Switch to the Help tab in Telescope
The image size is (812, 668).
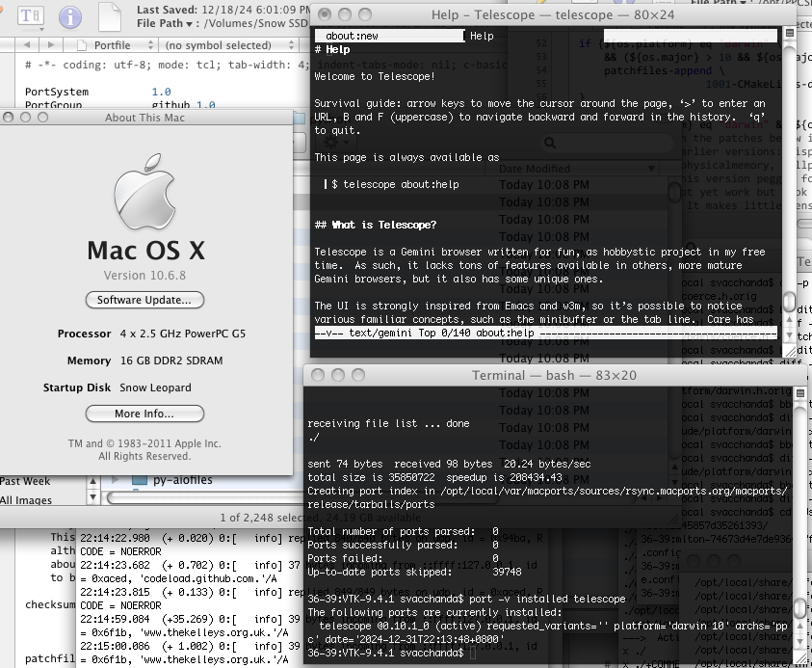click(x=482, y=36)
